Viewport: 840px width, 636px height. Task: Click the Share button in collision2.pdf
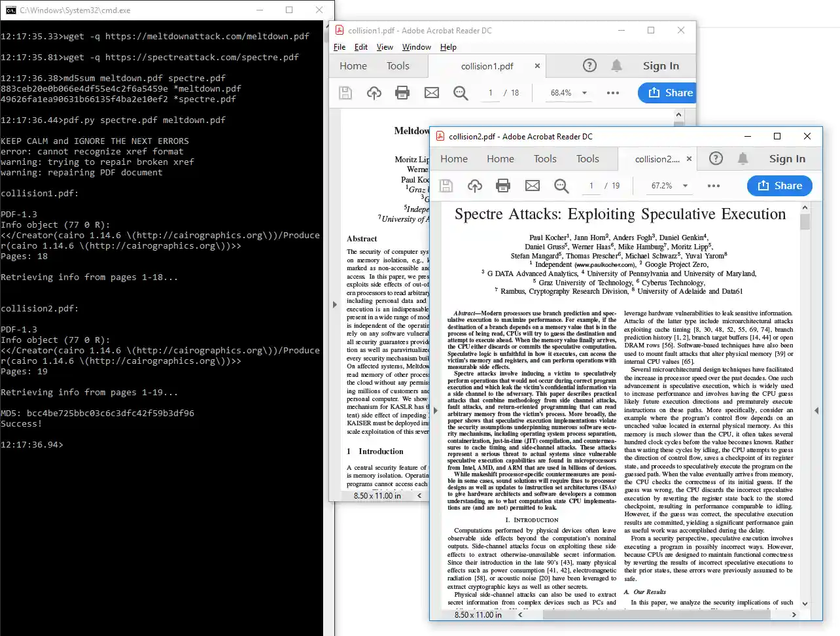tap(779, 185)
